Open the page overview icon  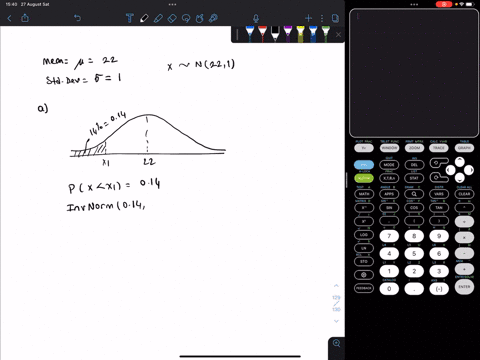pos(335,18)
